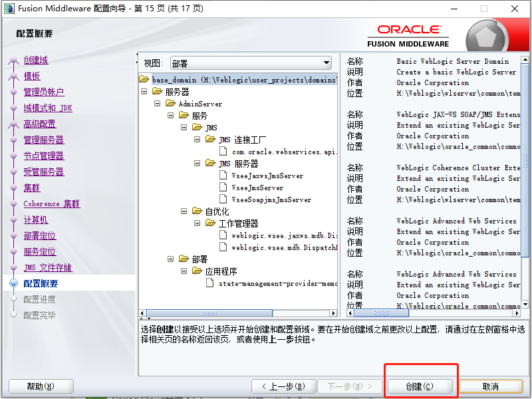Click 创建(C) to create the domain
532x399 pixels.
(x=420, y=386)
